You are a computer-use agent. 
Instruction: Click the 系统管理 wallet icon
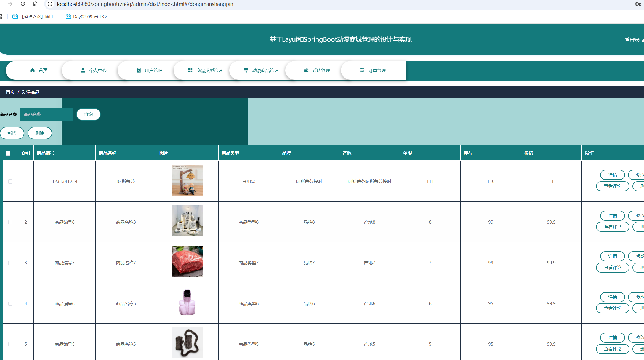click(306, 70)
